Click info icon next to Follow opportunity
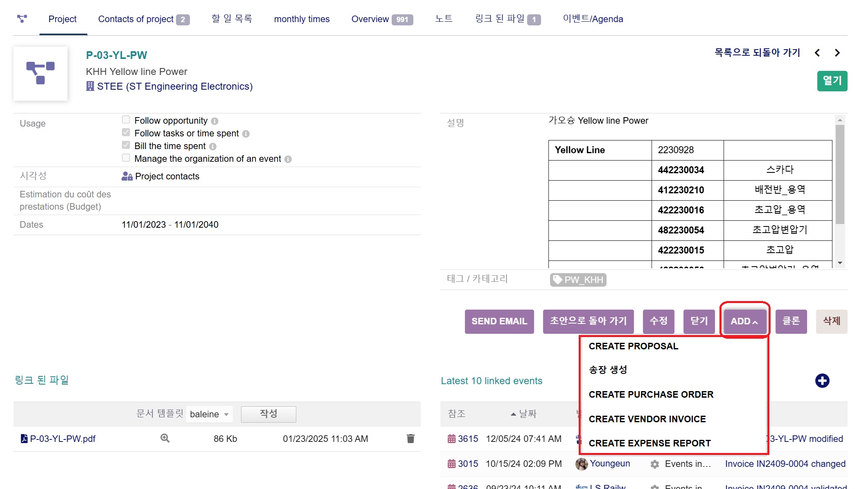868x489 pixels. point(214,121)
